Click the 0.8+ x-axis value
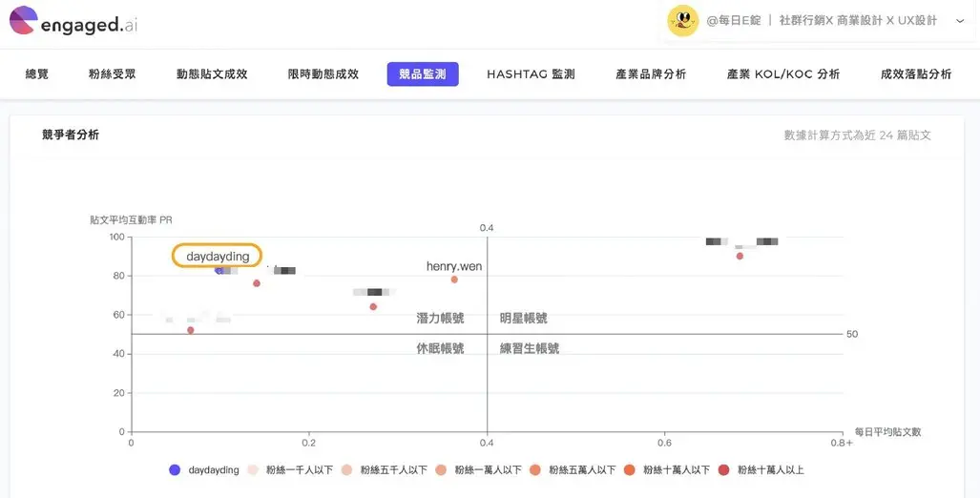 click(x=842, y=443)
